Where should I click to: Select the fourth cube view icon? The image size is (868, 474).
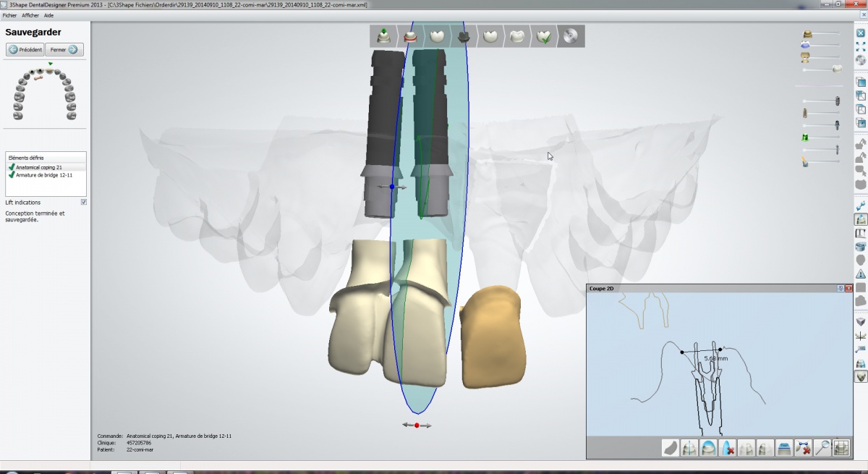coord(861,123)
